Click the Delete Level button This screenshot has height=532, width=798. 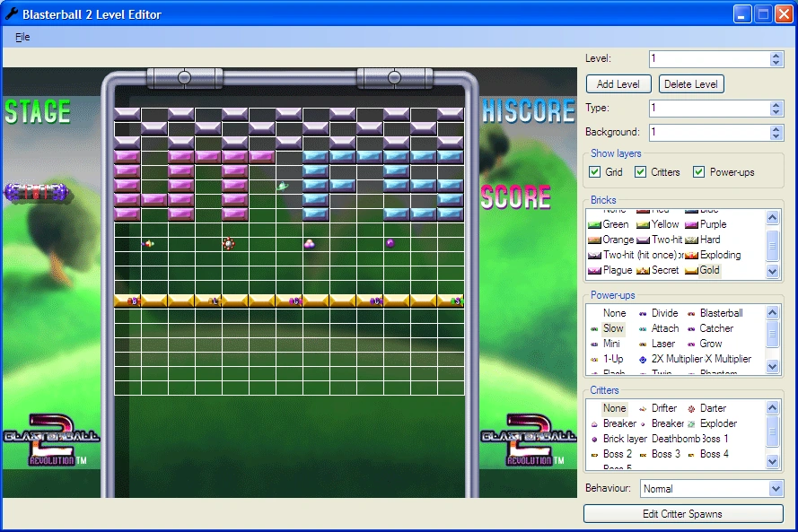point(691,84)
